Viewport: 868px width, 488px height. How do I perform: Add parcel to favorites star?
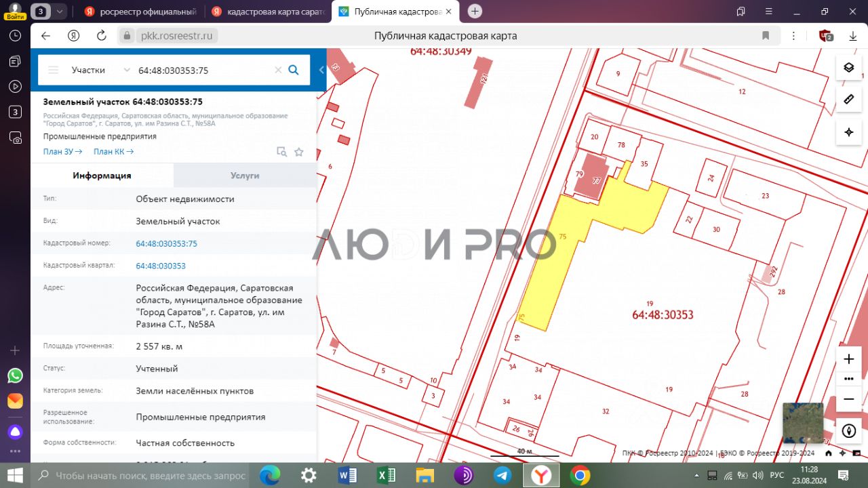(x=299, y=152)
